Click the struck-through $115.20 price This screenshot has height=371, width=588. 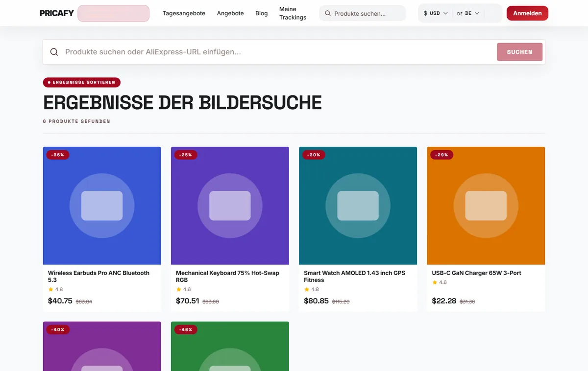(x=341, y=301)
